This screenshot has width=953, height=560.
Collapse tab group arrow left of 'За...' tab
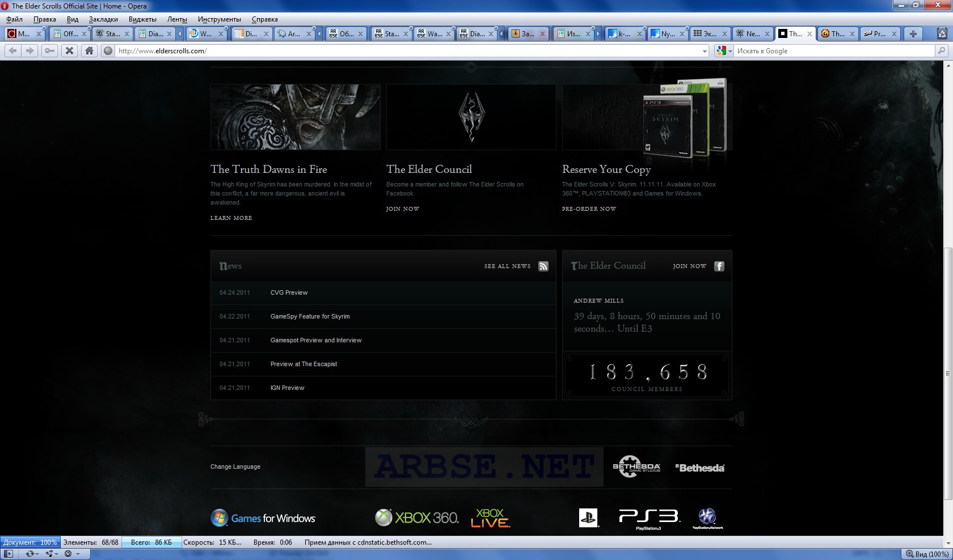(x=501, y=33)
